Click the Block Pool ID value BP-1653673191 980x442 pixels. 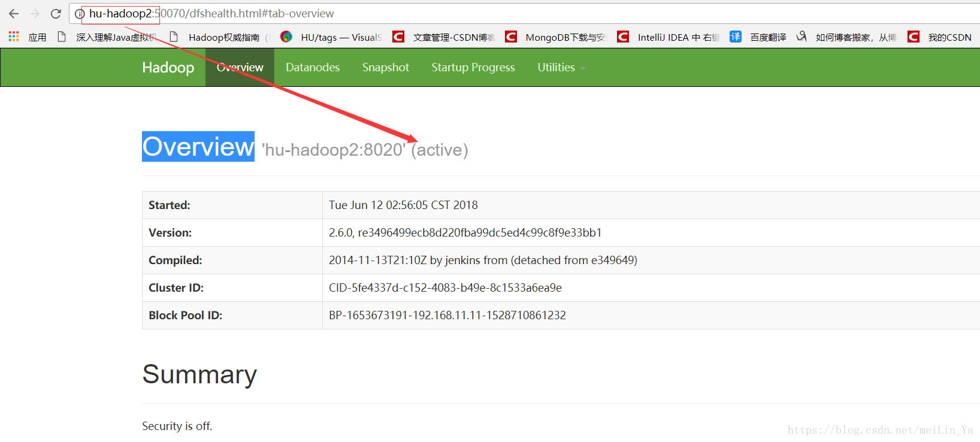coord(447,316)
